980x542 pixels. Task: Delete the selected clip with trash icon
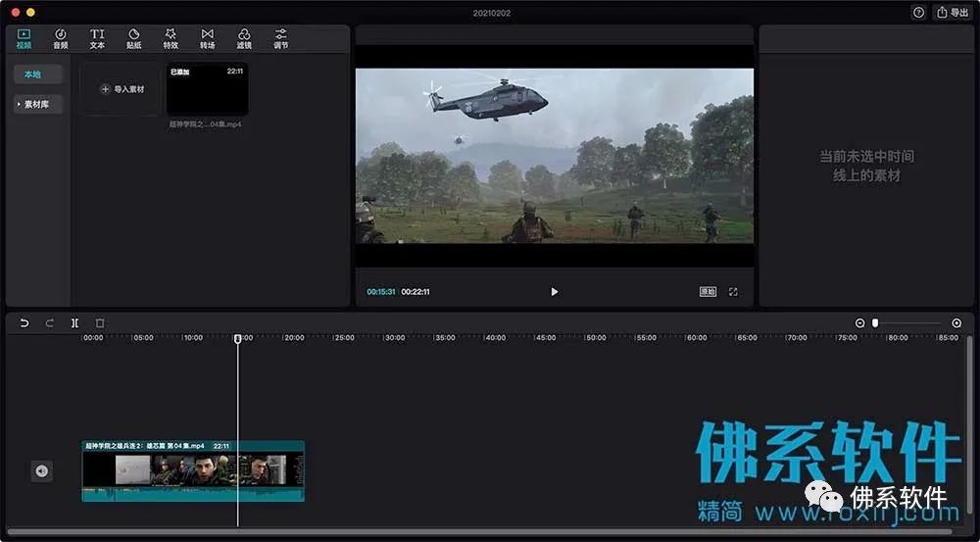tap(100, 323)
